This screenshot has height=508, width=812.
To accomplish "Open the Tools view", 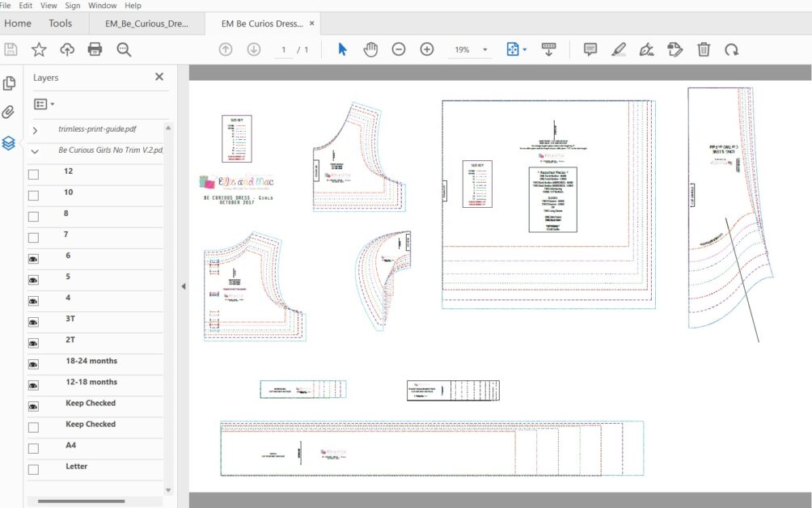I will pos(60,23).
